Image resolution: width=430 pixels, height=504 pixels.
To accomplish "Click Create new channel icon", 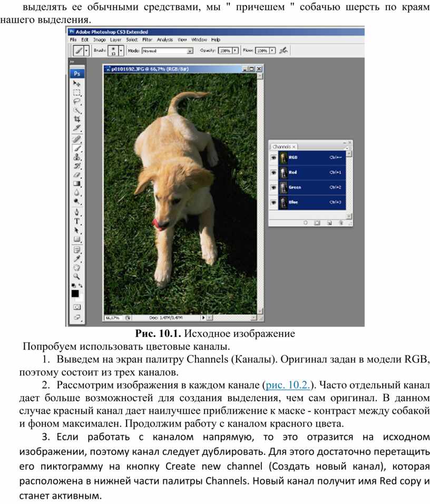I will [329, 223].
